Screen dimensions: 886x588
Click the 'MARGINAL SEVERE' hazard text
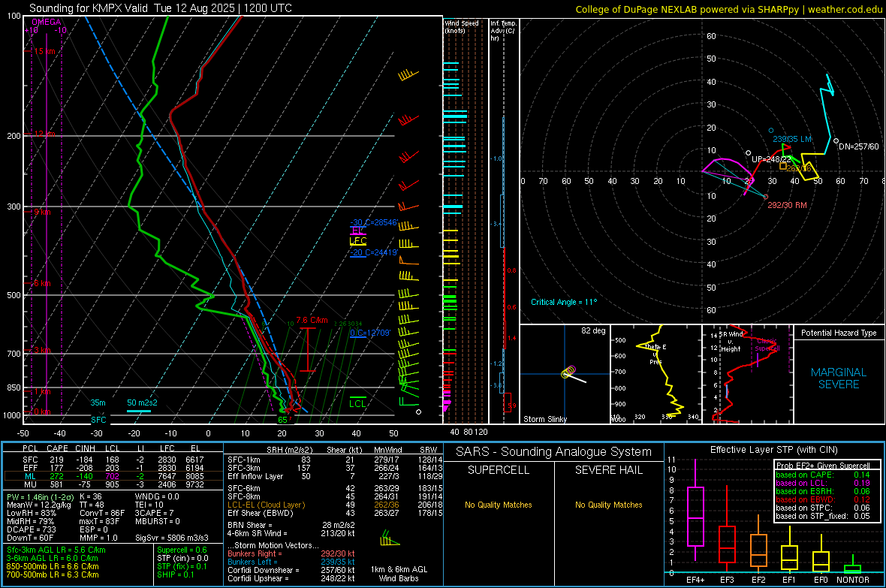[x=839, y=378]
